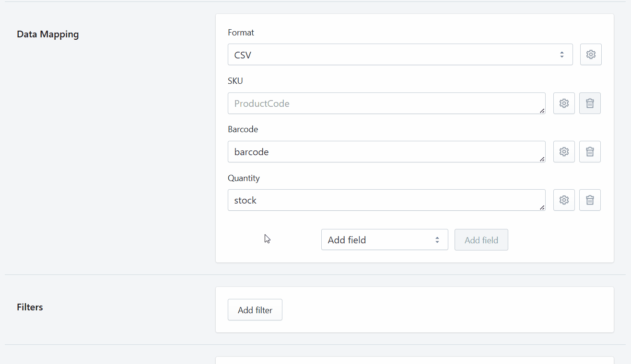The width and height of the screenshot is (631, 364).
Task: Click the Filters section heading
Action: pyautogui.click(x=30, y=307)
